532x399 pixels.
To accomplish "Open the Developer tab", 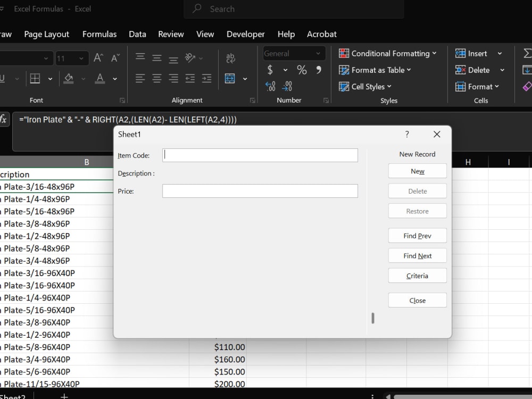I will click(246, 34).
